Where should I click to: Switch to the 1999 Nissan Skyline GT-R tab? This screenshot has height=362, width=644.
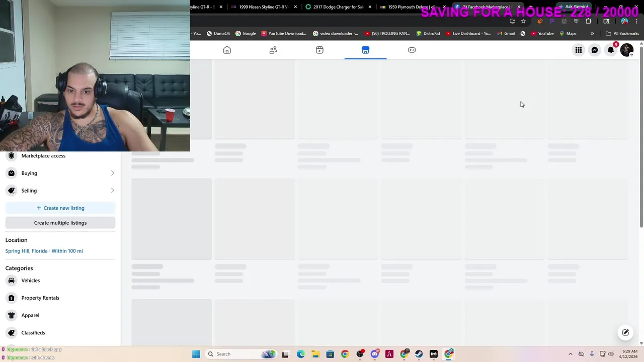coord(263,7)
